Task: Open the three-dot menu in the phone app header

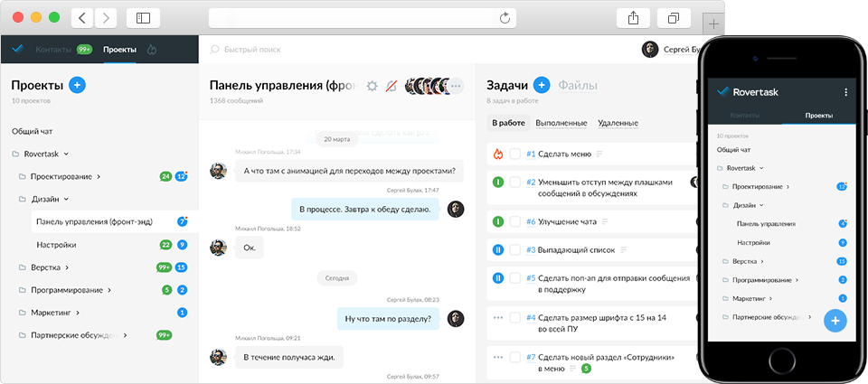Action: click(845, 92)
